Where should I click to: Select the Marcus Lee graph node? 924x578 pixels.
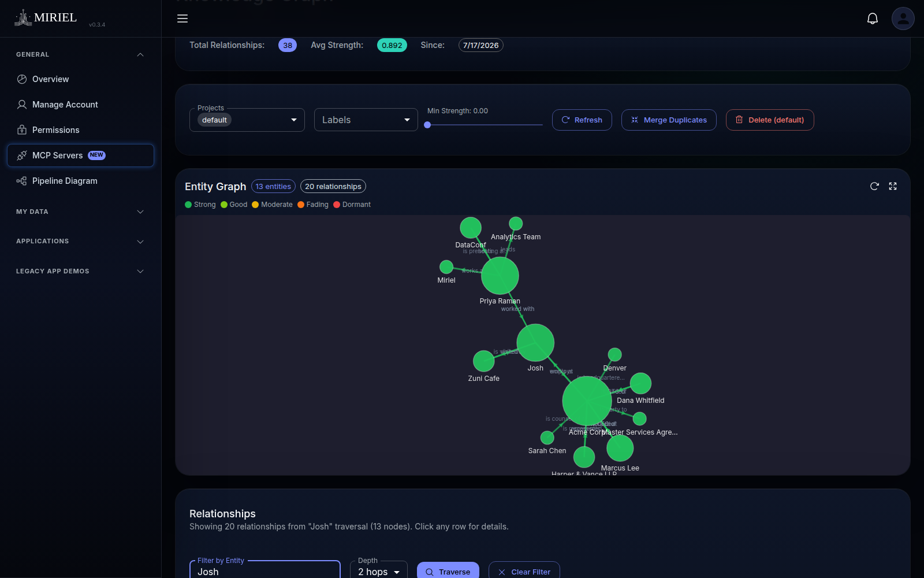pos(620,448)
